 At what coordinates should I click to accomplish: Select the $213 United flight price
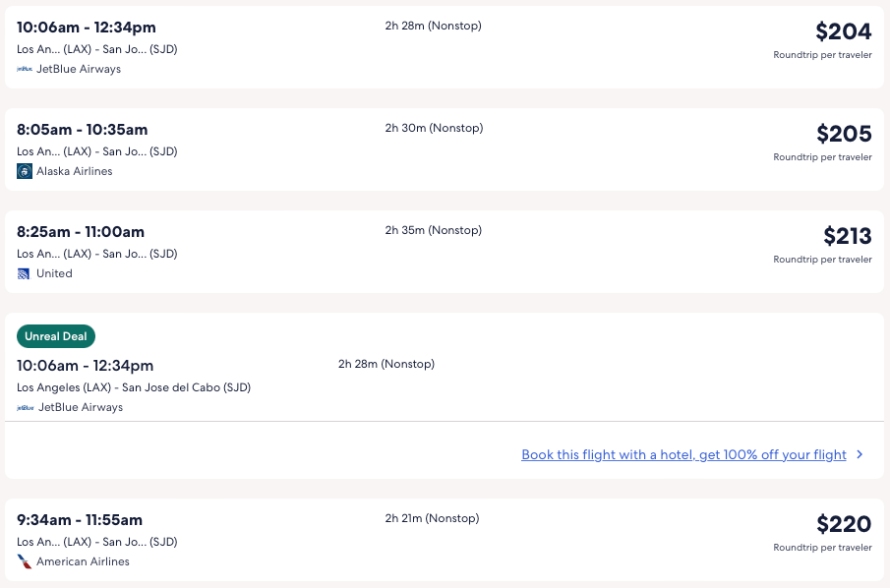coord(847,236)
